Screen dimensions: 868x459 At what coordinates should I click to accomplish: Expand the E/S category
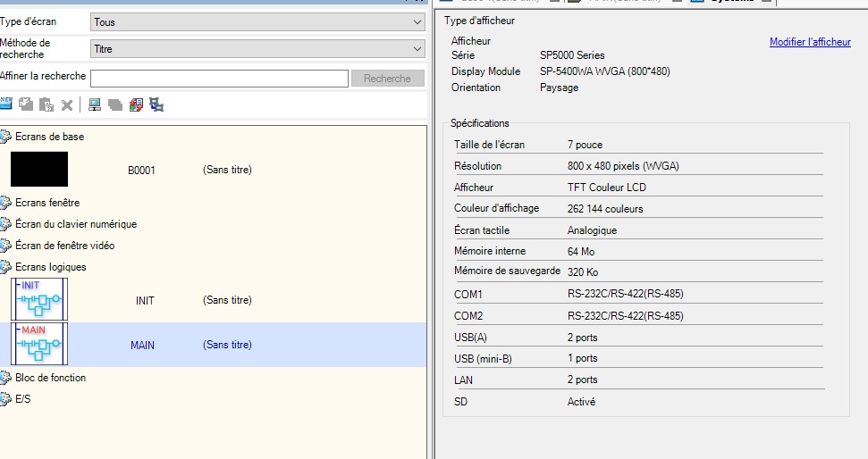22,399
